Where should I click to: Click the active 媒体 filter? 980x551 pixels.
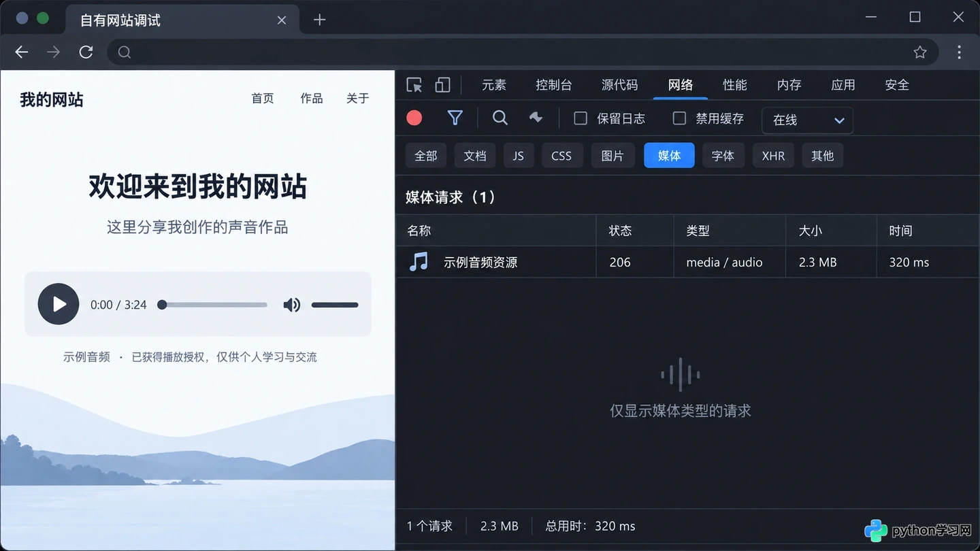[669, 156]
